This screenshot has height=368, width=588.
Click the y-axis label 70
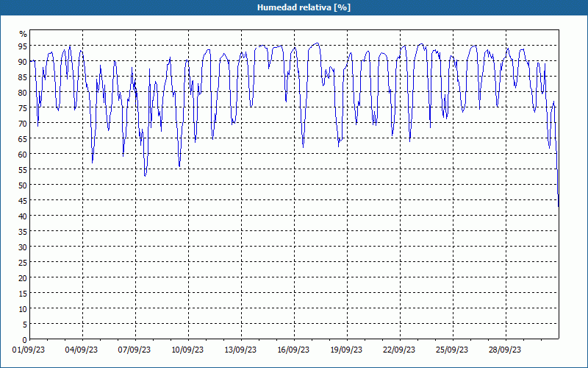(x=23, y=124)
